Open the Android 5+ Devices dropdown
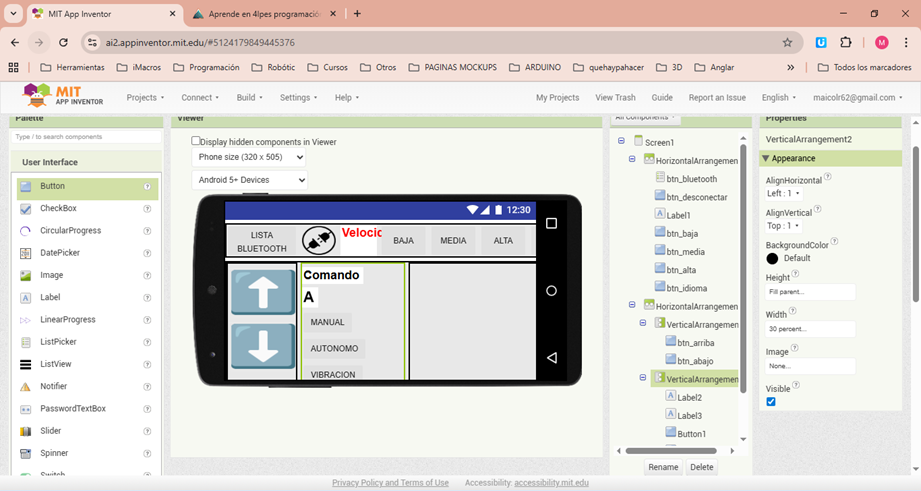Image resolution: width=921 pixels, height=491 pixels. (x=249, y=180)
